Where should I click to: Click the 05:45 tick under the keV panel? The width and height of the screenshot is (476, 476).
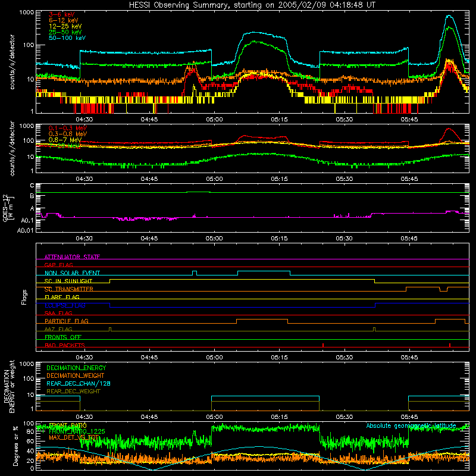(x=409, y=120)
